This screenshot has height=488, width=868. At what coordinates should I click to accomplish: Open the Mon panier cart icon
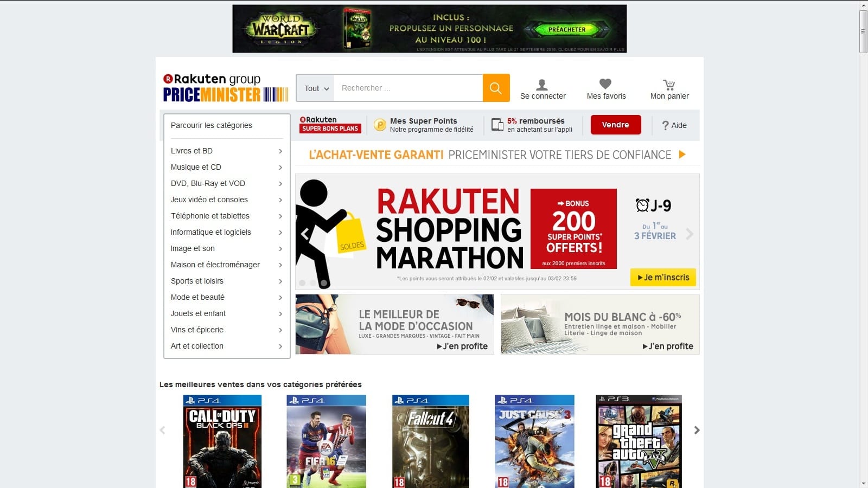click(669, 85)
